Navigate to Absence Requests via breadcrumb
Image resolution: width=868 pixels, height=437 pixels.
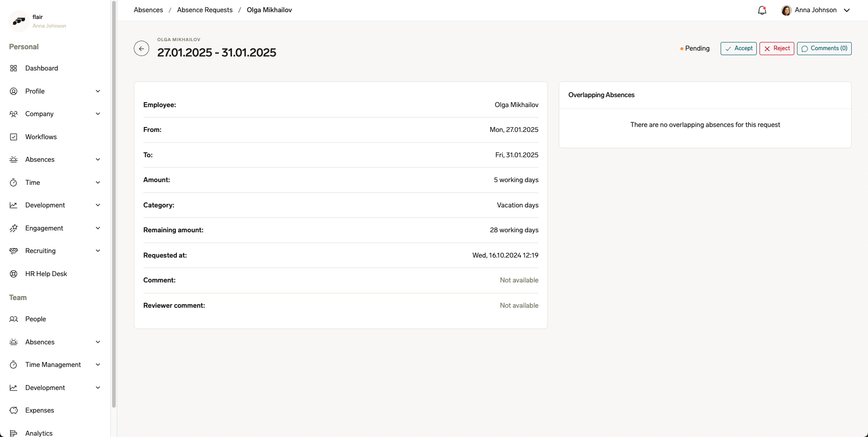[x=204, y=9]
